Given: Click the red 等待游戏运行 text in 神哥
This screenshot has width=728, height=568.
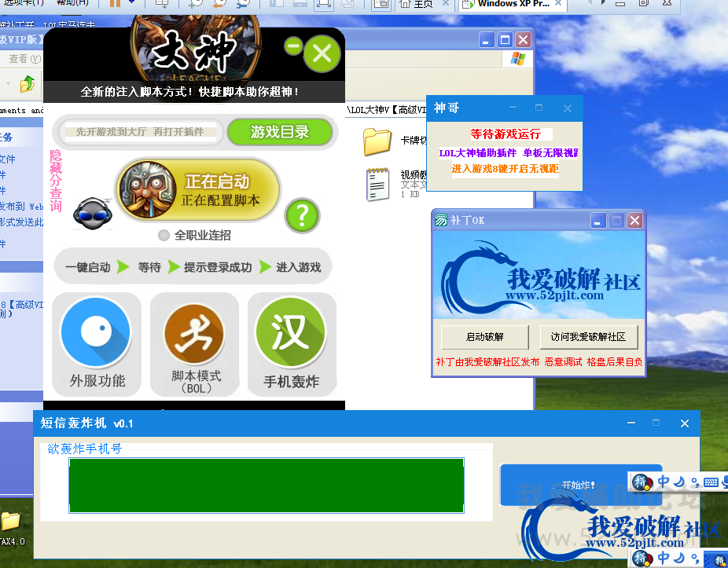Looking at the screenshot, I should click(x=506, y=134).
